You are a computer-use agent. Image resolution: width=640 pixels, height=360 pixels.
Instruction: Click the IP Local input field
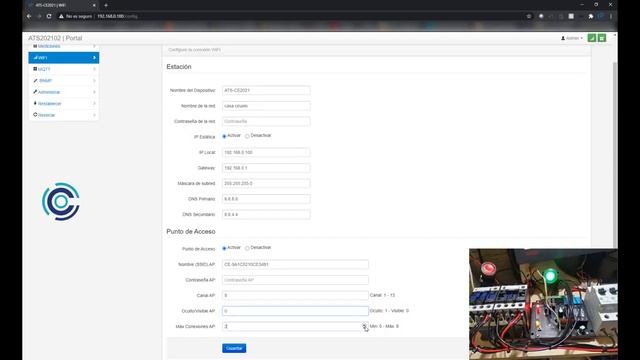[266, 152]
